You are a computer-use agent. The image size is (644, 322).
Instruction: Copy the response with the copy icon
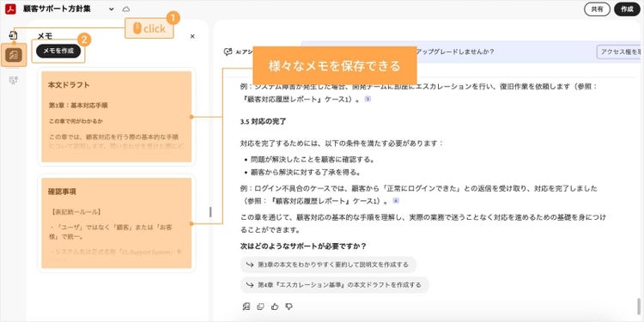(x=260, y=307)
